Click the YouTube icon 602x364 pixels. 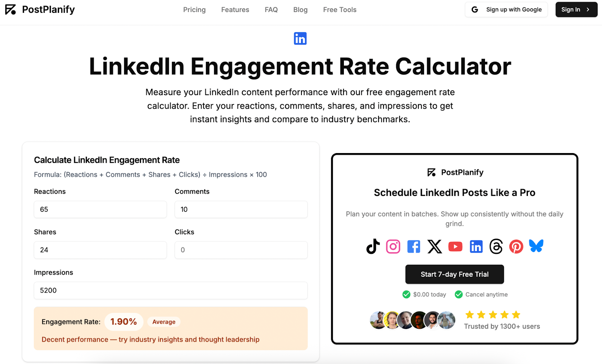point(455,247)
